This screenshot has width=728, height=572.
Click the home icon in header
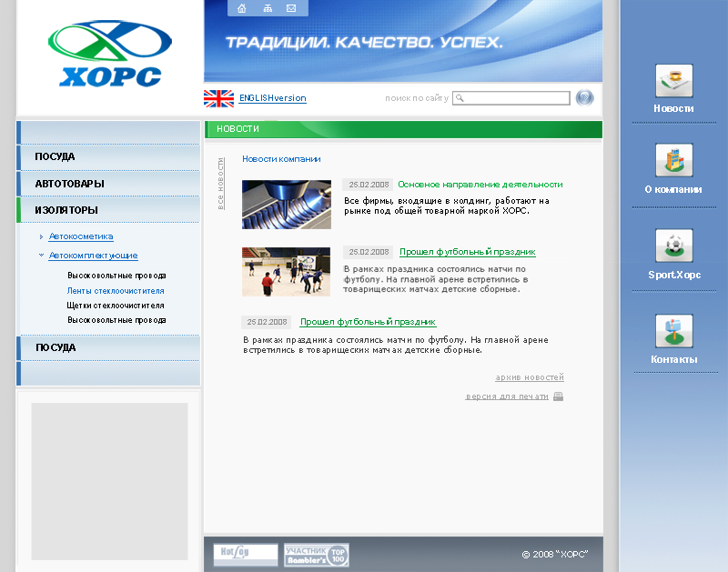(241, 8)
